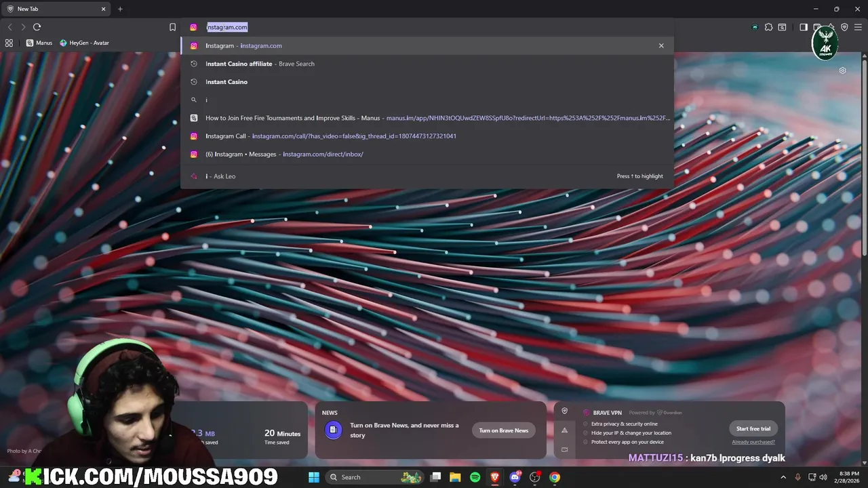Select the bottom icon on the VPN card rail
This screenshot has height=488, width=868.
(564, 449)
